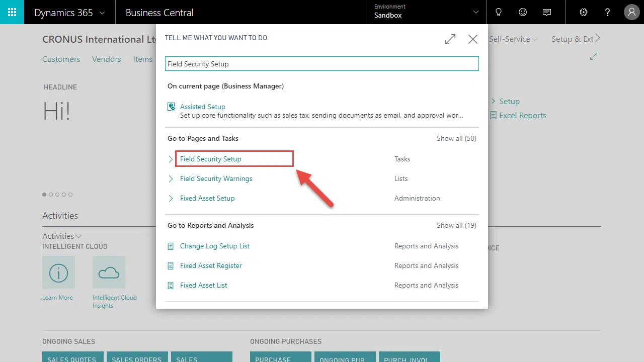Viewport: 644px width, 362px height.
Task: Click the Learn More info tile
Action: (58, 273)
